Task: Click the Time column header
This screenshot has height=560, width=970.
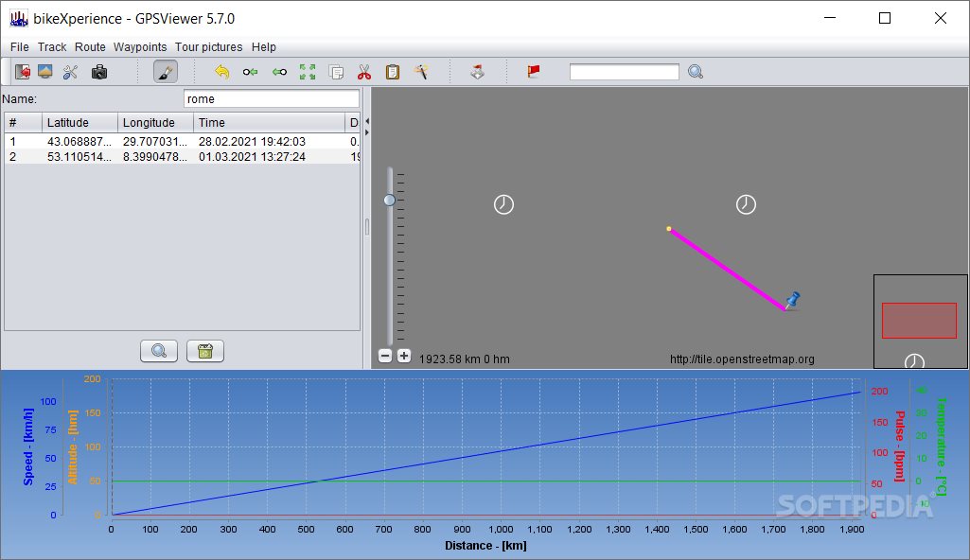Action: coord(269,122)
